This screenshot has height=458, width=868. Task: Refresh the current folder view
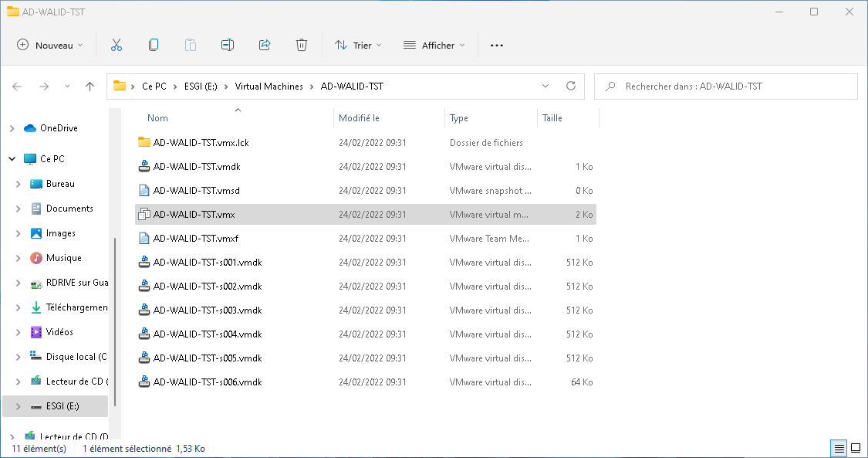coord(571,86)
